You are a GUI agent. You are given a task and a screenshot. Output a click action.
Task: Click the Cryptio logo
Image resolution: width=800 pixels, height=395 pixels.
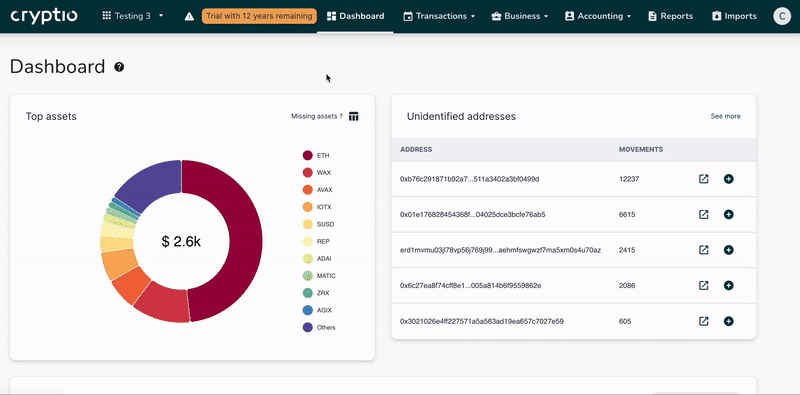tap(44, 16)
